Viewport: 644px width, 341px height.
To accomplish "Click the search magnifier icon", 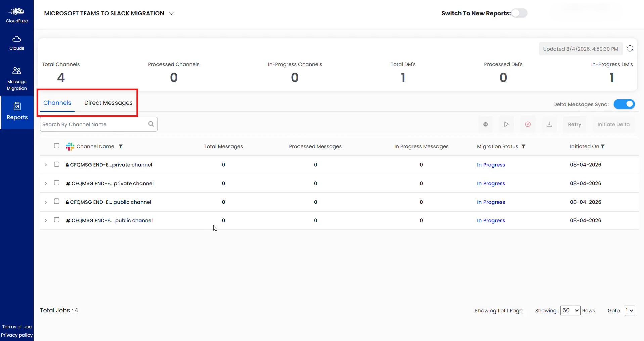I will pyautogui.click(x=151, y=124).
